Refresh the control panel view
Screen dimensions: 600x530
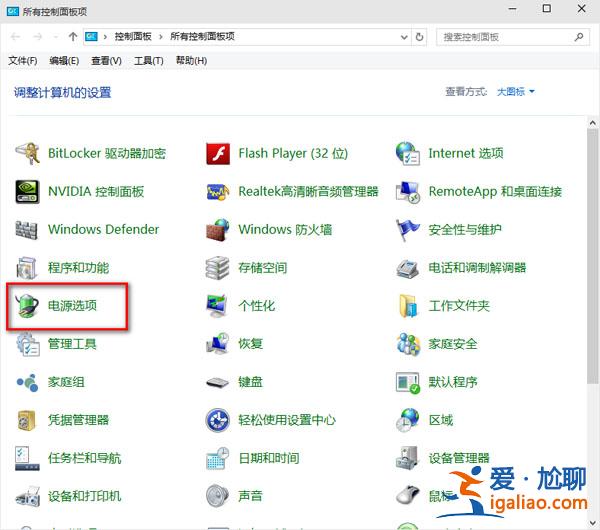click(x=419, y=37)
